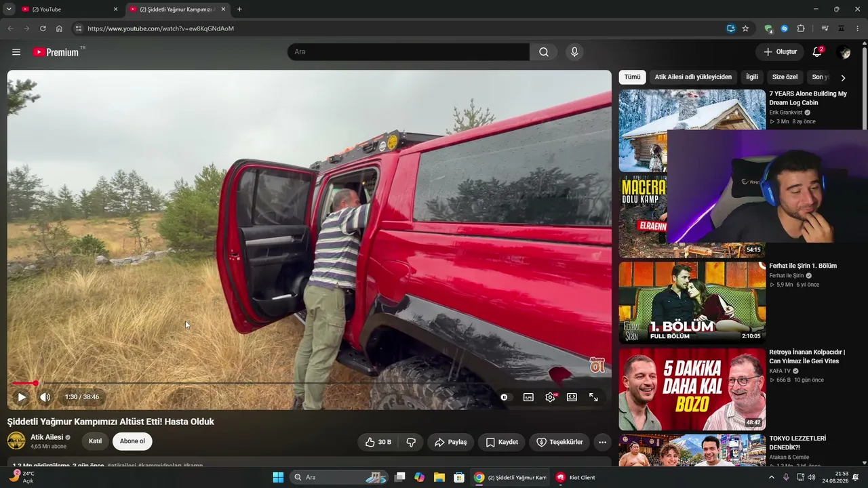Open the 7 YEARS Alone log cabin thumbnail
The height and width of the screenshot is (488, 868).
(692, 131)
